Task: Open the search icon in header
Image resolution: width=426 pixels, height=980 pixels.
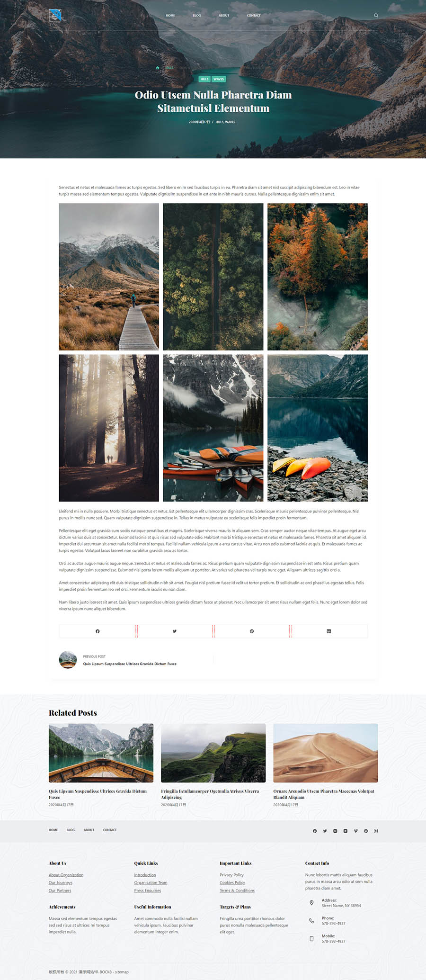Action: click(376, 16)
